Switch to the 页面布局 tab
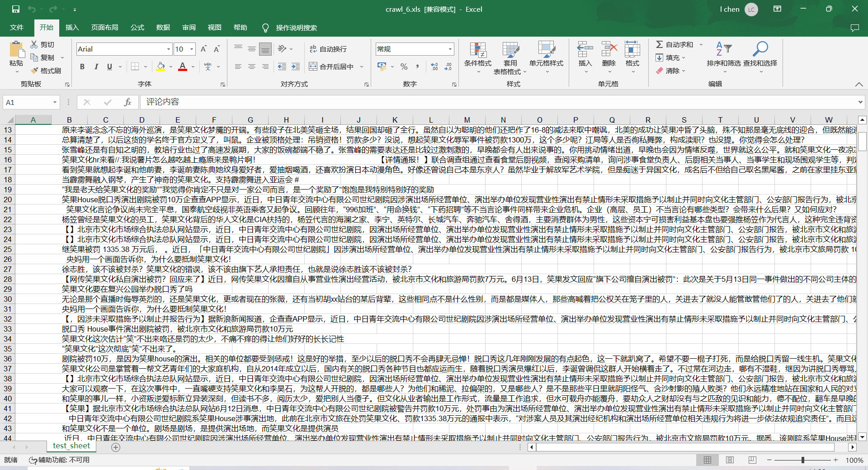Screen dimensions: 868x470 (105, 28)
